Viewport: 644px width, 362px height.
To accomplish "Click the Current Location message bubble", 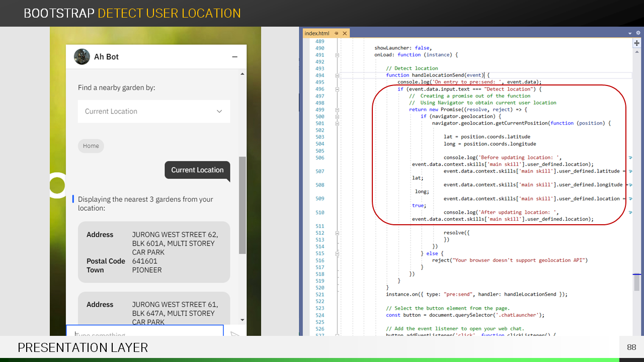I will [197, 170].
